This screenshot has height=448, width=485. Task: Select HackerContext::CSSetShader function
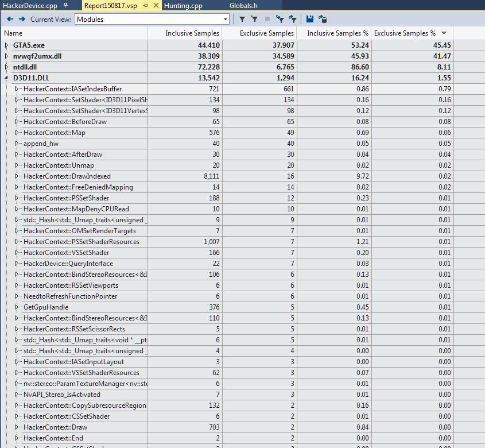pos(67,416)
